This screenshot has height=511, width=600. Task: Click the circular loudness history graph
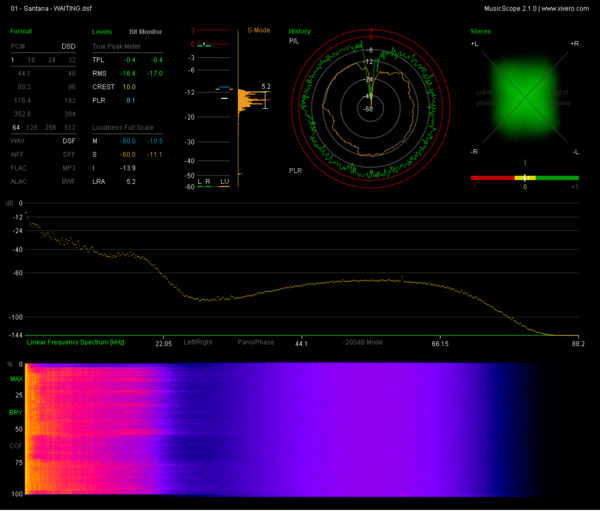(370, 109)
